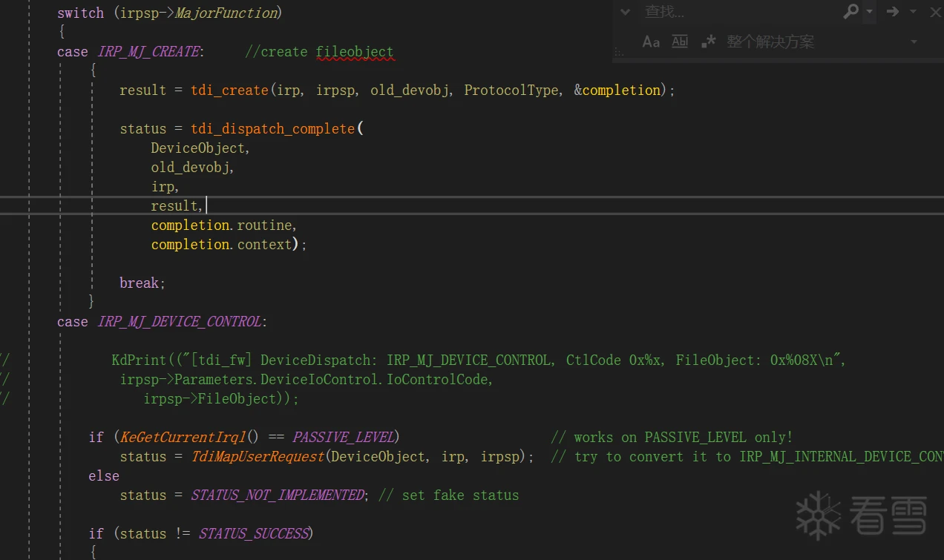Click the Find Next arrow icon
This screenshot has height=560, width=944.
[x=893, y=11]
